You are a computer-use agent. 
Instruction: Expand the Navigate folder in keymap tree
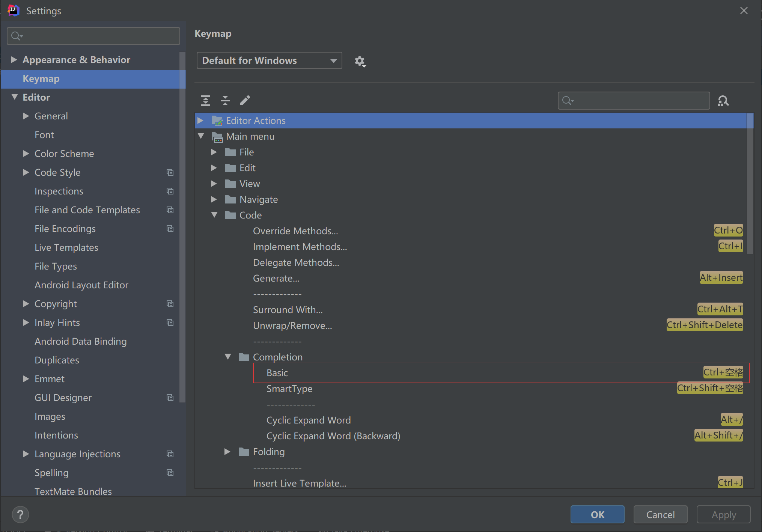pyautogui.click(x=214, y=199)
